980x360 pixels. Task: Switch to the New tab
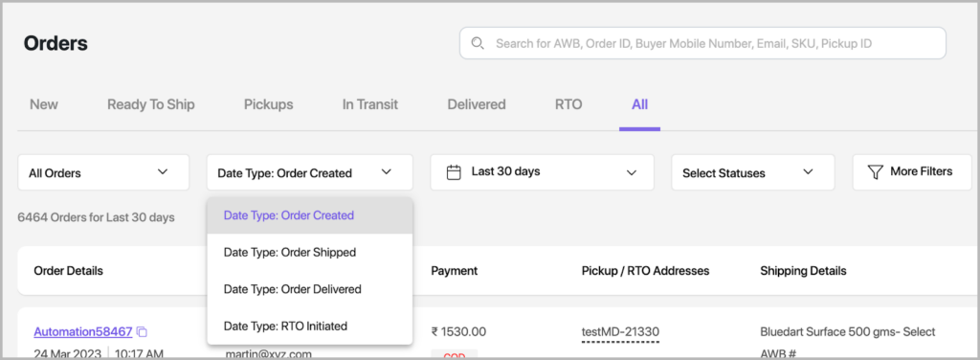tap(44, 104)
